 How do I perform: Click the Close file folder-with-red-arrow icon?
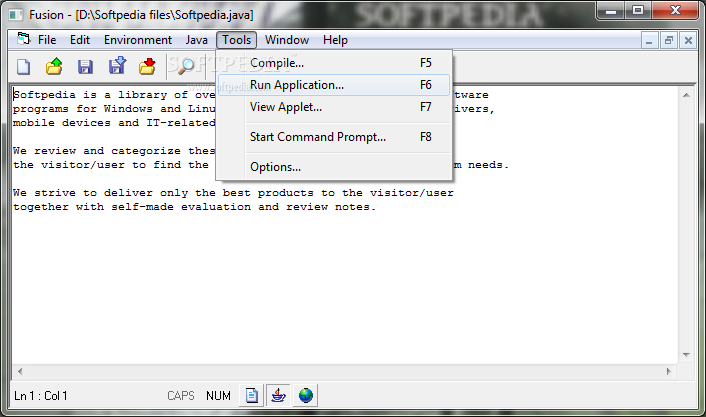(x=147, y=66)
